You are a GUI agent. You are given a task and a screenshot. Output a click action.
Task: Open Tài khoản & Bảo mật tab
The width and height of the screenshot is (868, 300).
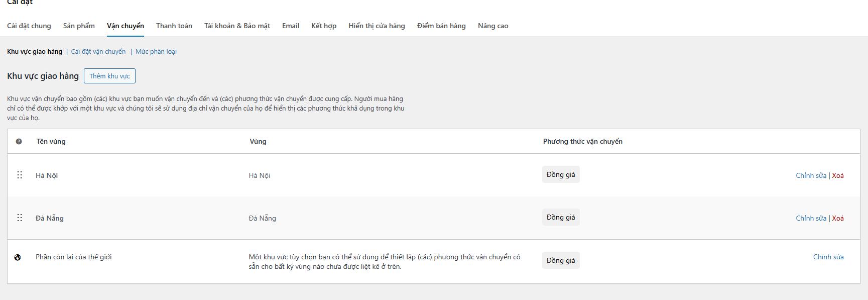tap(237, 26)
